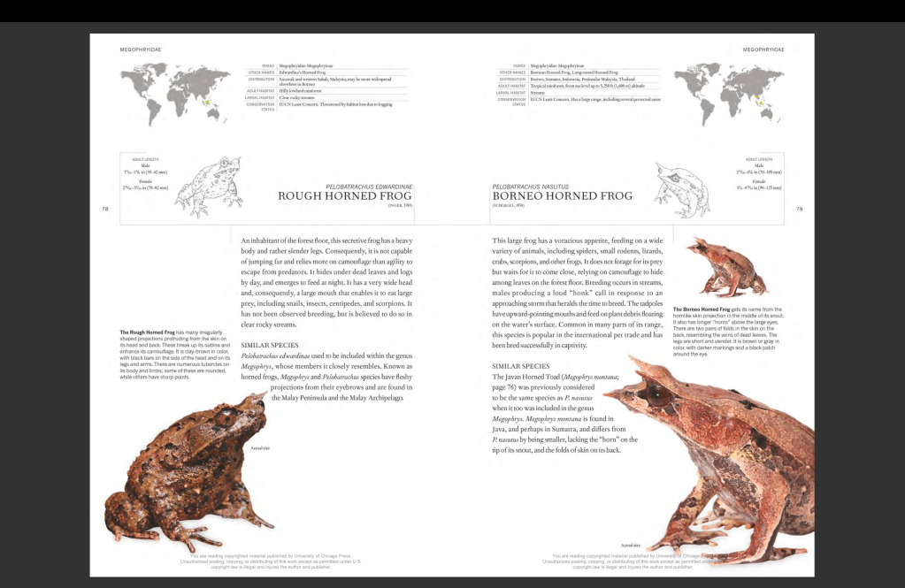Click page number 79

point(799,210)
